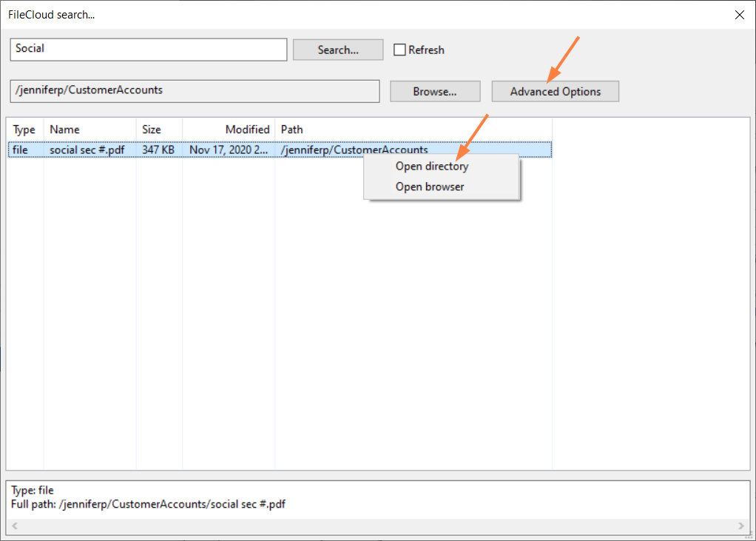Sort results by Size column header
The width and height of the screenshot is (756, 541).
point(158,130)
